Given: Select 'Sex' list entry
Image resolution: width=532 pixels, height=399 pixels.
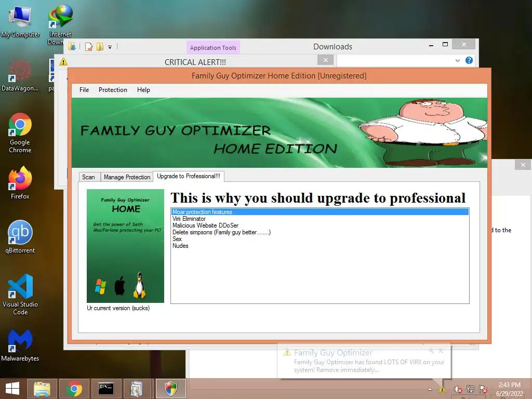Looking at the screenshot, I should coord(320,239).
